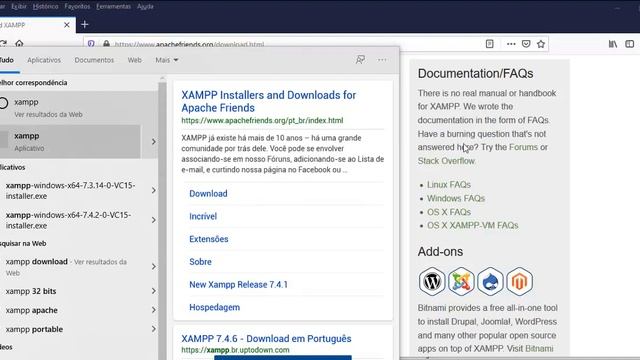Open the OS X XAMPP-VM FAQs link
The height and width of the screenshot is (360, 640).
coord(472,225)
